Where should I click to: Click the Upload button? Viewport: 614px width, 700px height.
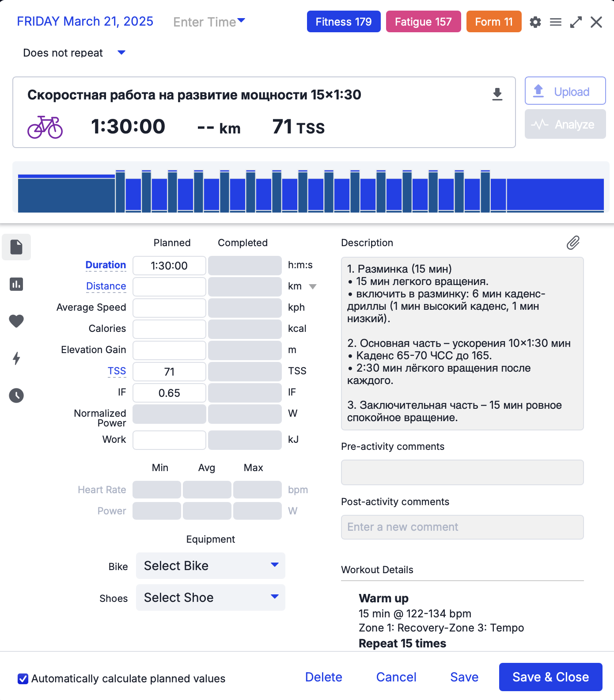565,91
